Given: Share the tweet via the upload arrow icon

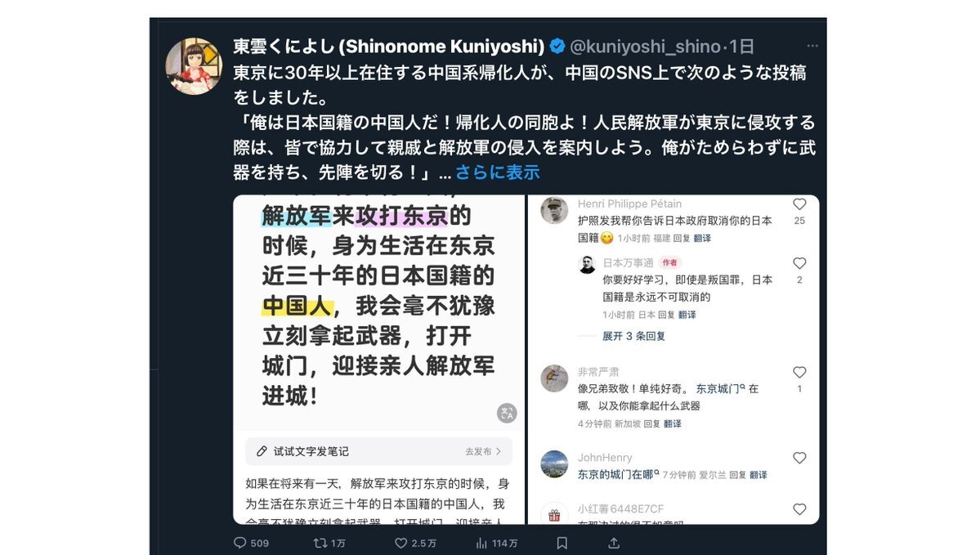Looking at the screenshot, I should 614,543.
